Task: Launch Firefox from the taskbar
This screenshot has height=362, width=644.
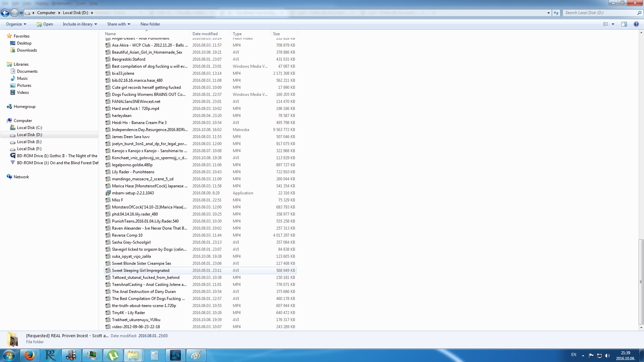Action: [30, 355]
